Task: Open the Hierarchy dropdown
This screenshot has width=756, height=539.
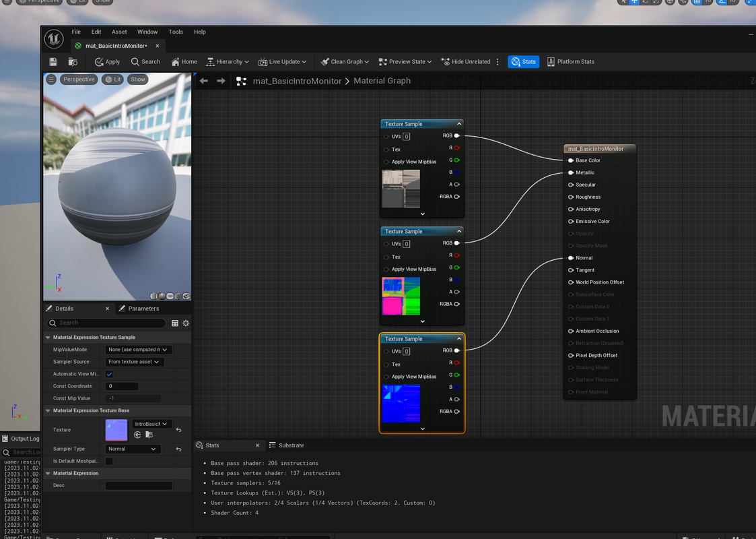Action: pyautogui.click(x=228, y=62)
